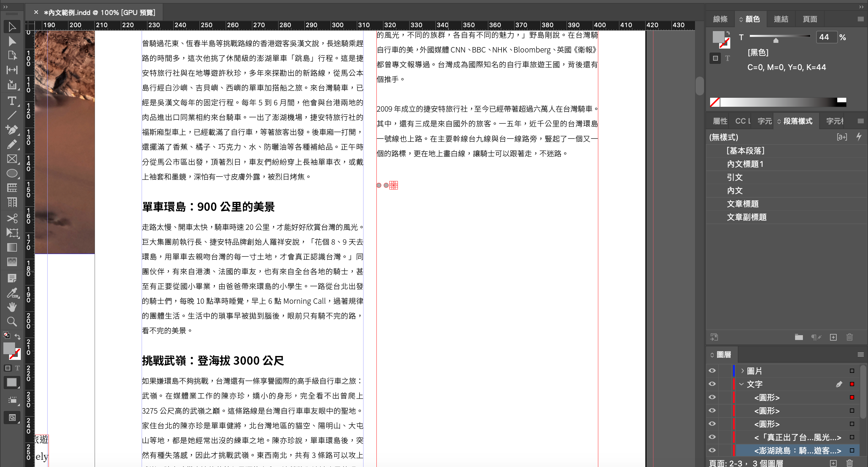Open the paragraph styles panel menu
Image resolution: width=868 pixels, height=467 pixels.
[x=860, y=121]
